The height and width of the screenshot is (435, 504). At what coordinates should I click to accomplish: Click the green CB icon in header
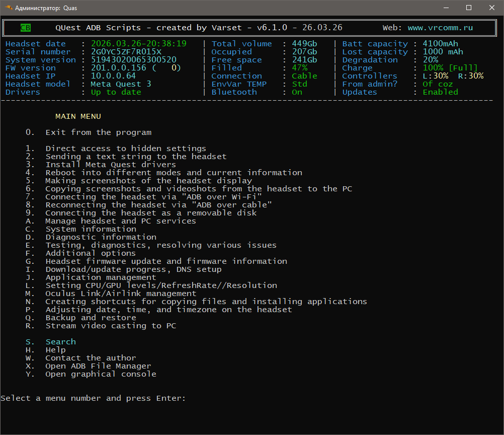tap(26, 28)
